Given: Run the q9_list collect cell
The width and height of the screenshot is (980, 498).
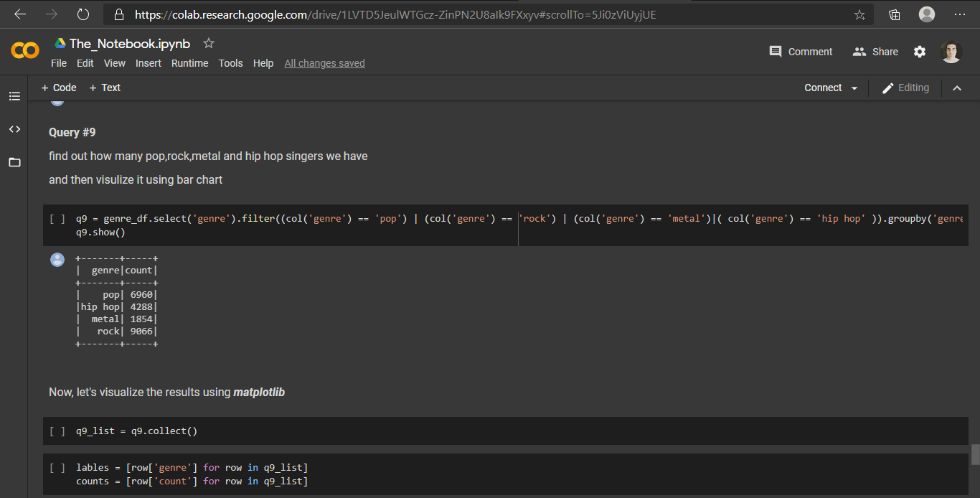Looking at the screenshot, I should coord(57,431).
